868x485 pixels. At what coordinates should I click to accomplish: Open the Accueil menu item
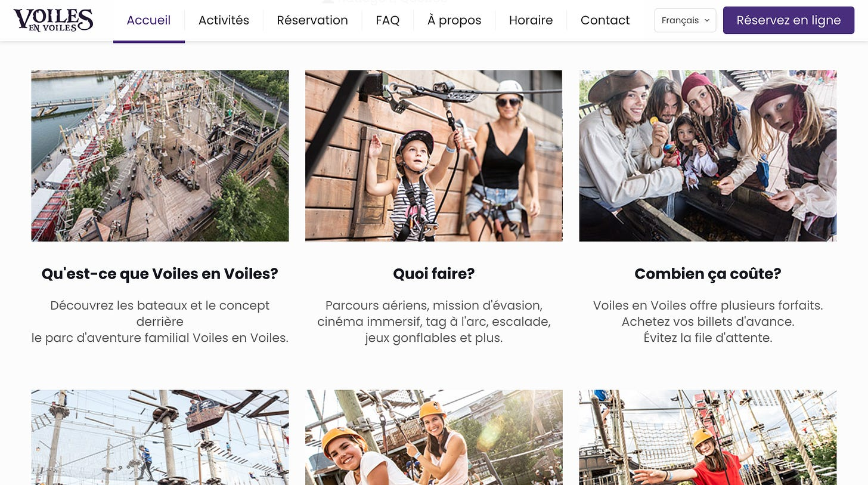point(148,20)
